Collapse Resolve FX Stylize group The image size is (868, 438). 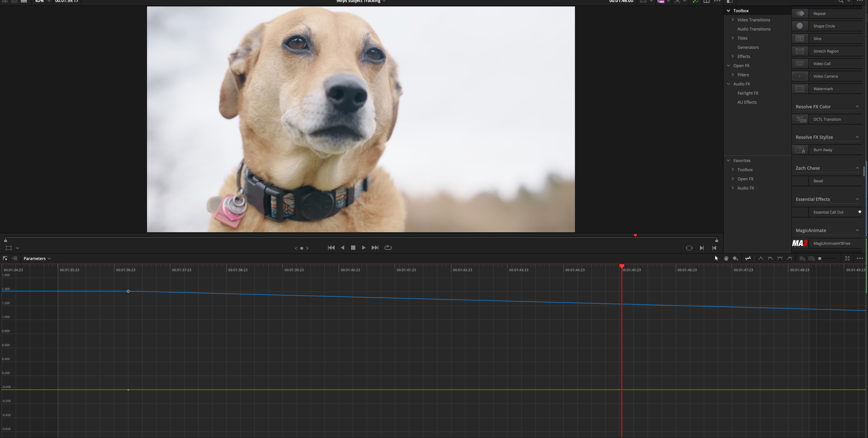(x=857, y=137)
